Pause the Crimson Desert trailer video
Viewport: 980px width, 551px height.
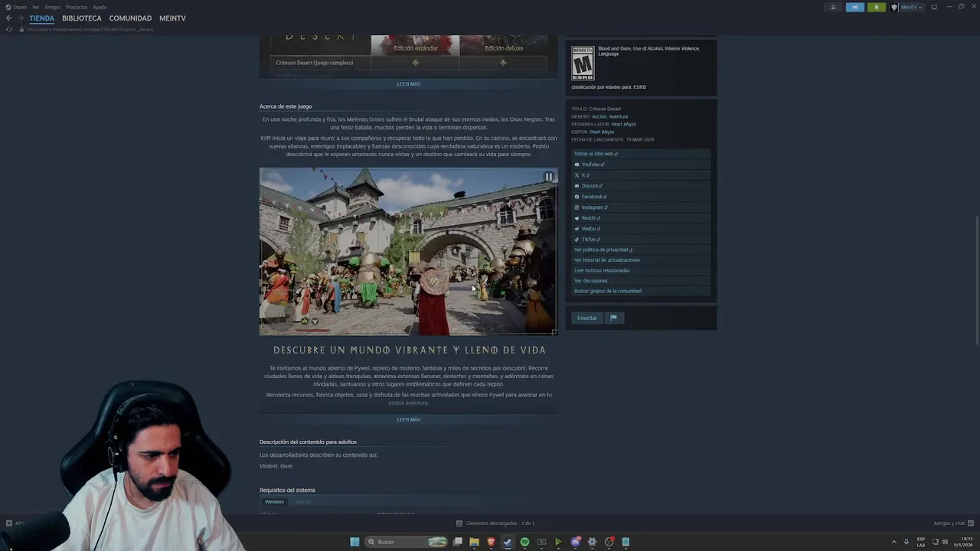548,177
